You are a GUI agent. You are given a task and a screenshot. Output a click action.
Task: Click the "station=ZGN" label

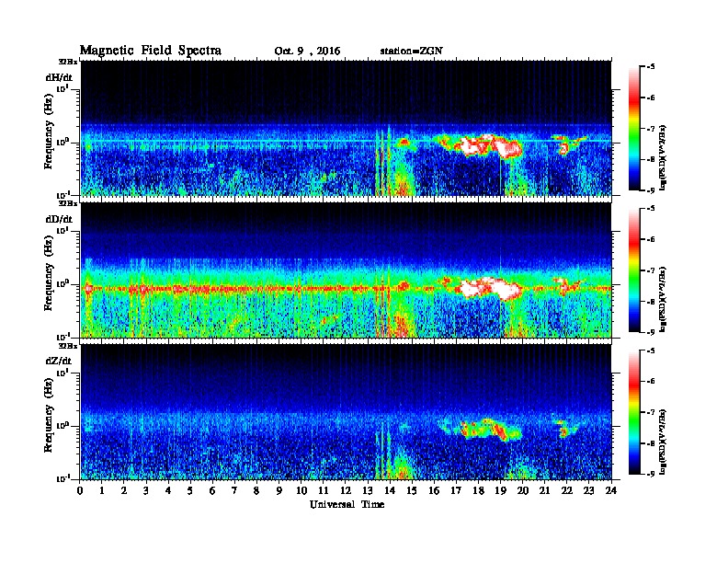coord(412,51)
